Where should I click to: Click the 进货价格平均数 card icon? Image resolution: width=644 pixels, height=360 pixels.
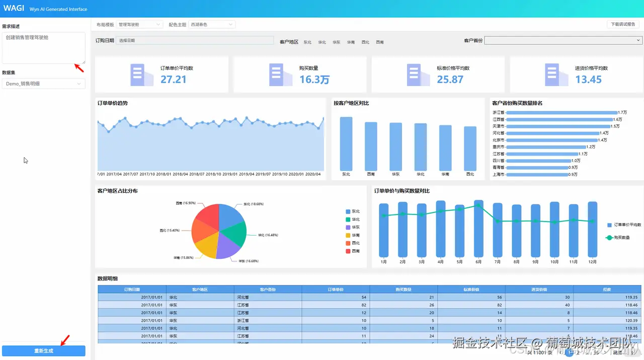pyautogui.click(x=556, y=75)
